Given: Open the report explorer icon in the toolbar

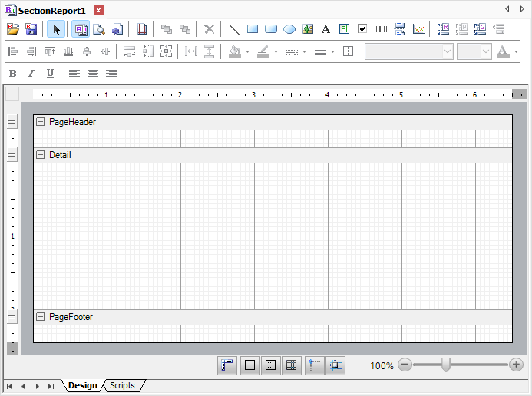Looking at the screenshot, I should [81, 29].
